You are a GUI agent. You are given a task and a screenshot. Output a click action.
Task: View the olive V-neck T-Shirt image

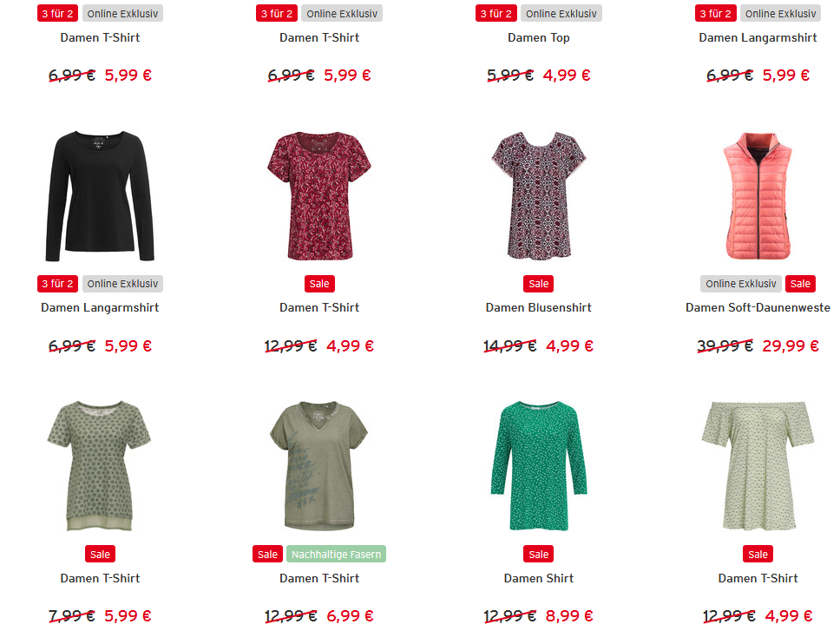[319, 465]
